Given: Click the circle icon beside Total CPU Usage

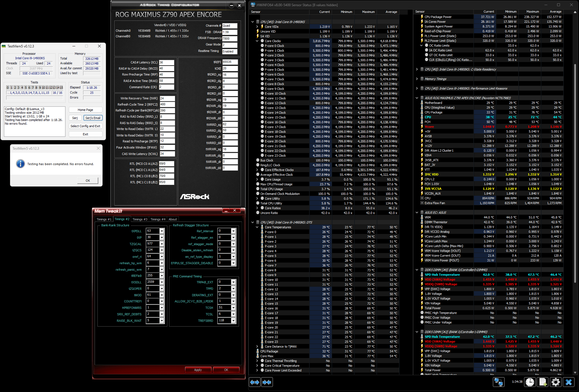Looking at the screenshot, I should [x=258, y=189].
